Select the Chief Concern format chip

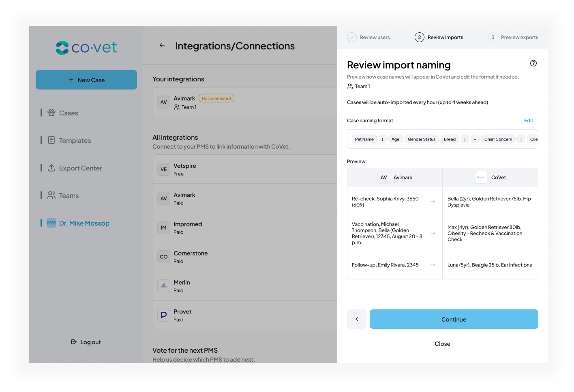(498, 139)
